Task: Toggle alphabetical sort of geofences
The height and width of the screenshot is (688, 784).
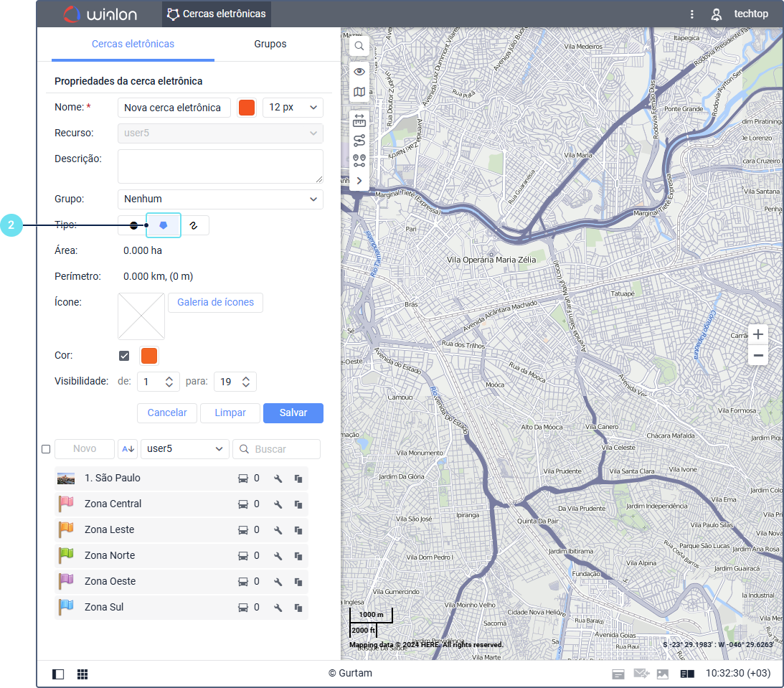Action: [x=128, y=449]
